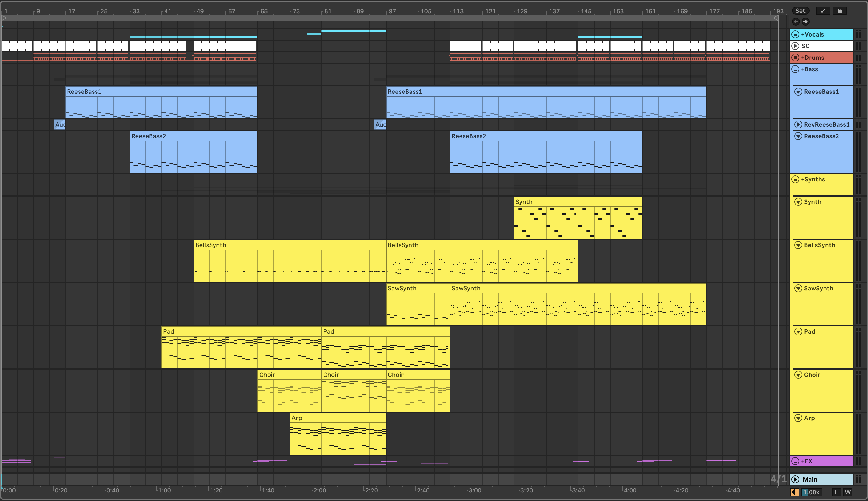Toggle automation mode button
This screenshot has height=501, width=868.
click(x=823, y=11)
